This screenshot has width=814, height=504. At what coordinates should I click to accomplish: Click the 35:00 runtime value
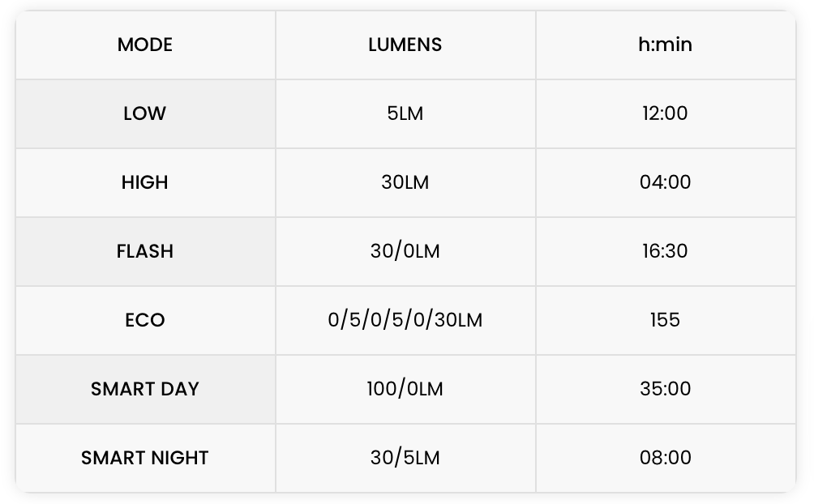pyautogui.click(x=665, y=389)
